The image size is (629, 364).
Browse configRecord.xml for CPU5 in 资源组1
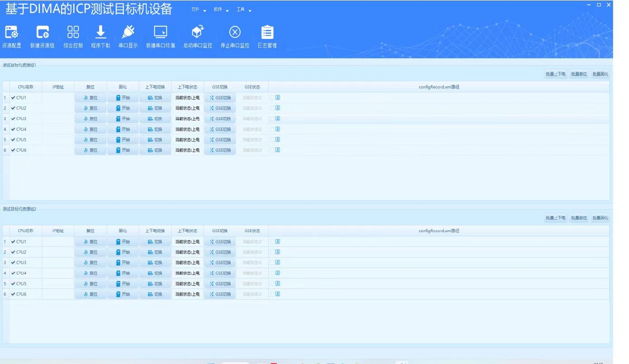(x=278, y=139)
